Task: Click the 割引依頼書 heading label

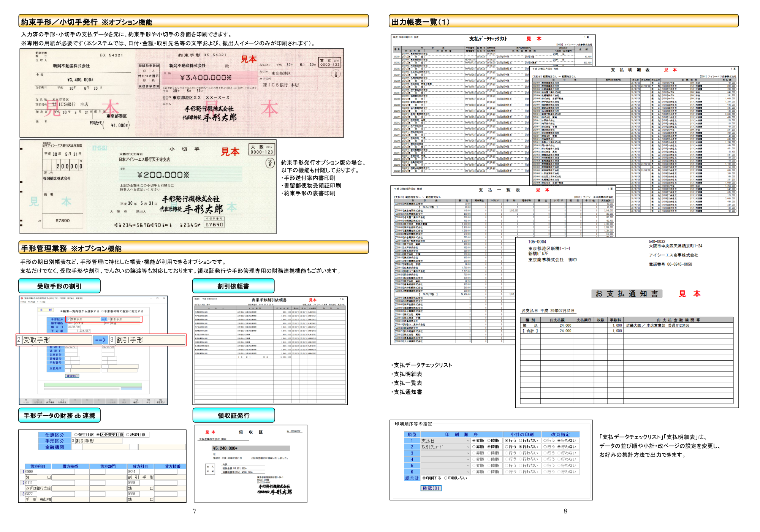Action: tap(233, 286)
